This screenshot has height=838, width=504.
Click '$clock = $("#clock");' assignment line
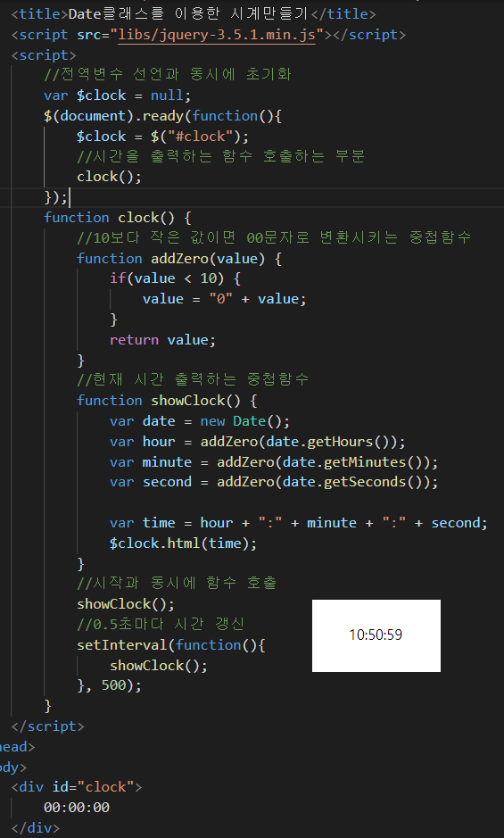click(x=162, y=137)
